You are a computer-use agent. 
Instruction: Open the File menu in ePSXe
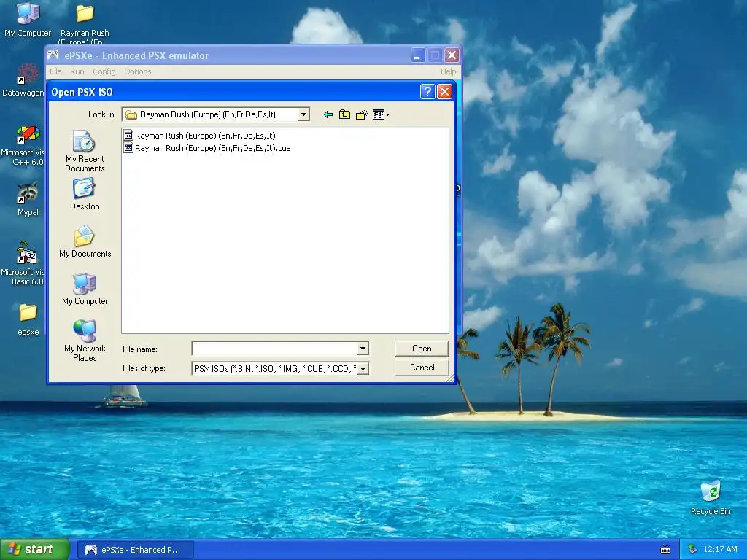tap(55, 71)
